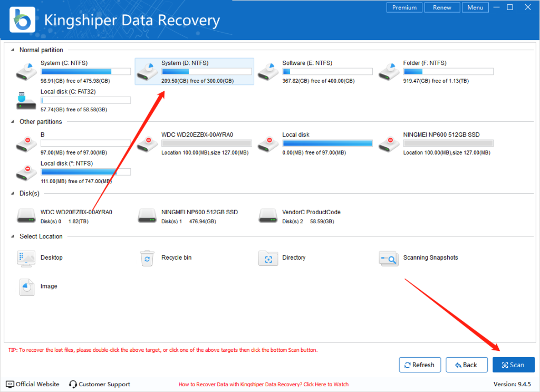Click the 'Recycle bin' label
This screenshot has height=392, width=540.
pos(176,257)
